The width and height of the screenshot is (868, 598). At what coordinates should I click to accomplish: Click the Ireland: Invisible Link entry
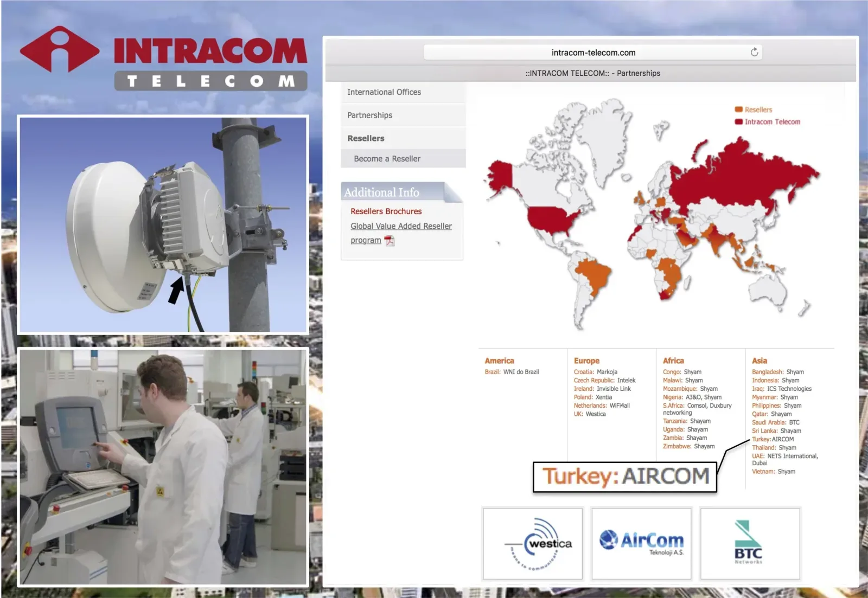602,389
